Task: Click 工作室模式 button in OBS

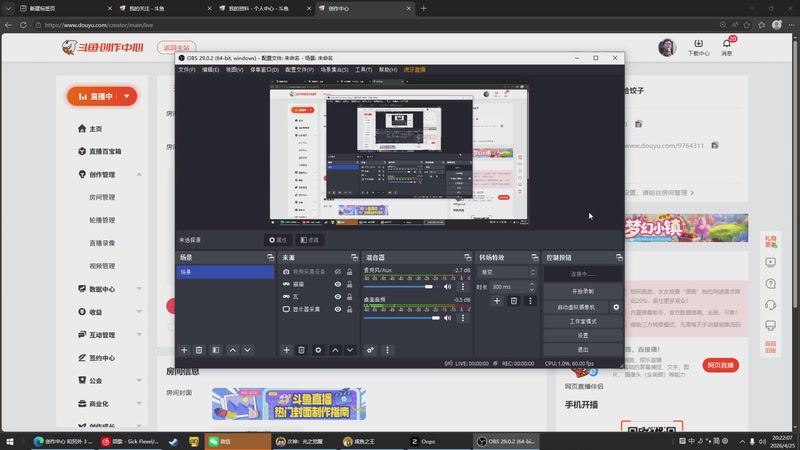Action: tap(583, 321)
